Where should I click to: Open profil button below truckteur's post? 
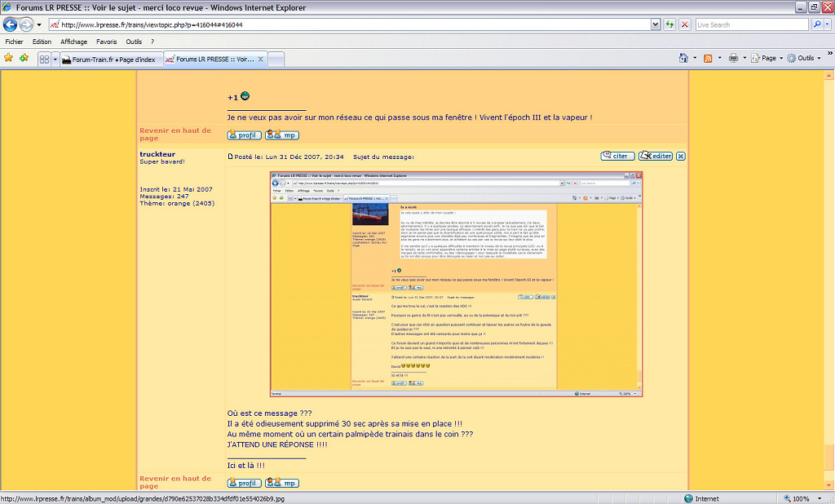(x=245, y=484)
